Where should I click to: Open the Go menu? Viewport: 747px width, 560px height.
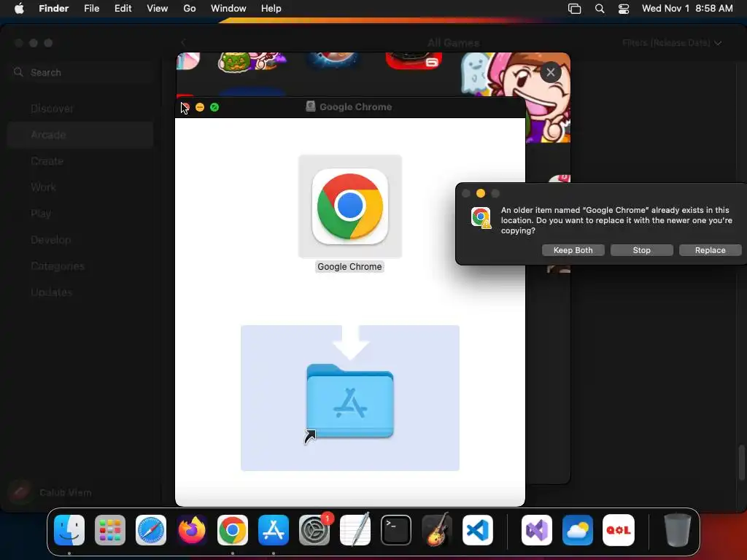tap(190, 8)
